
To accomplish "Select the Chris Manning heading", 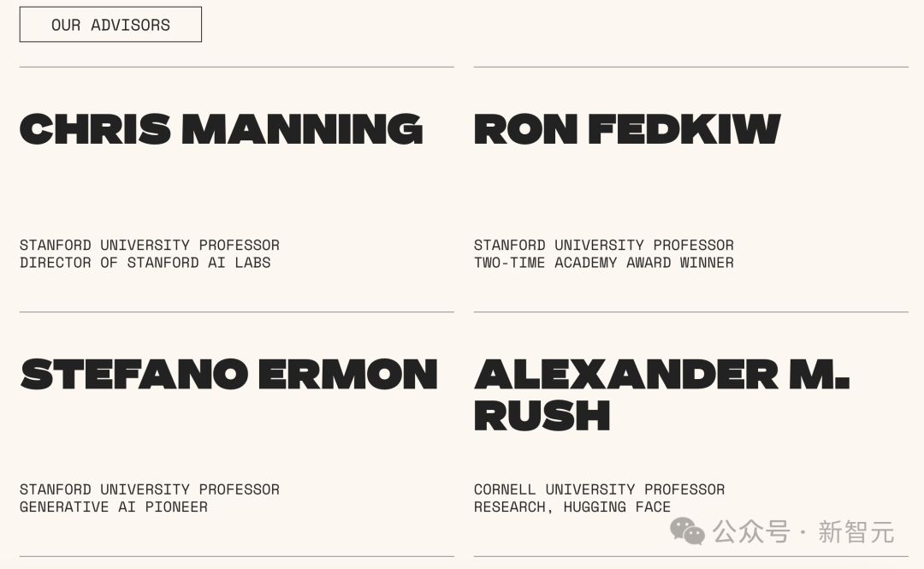I will (221, 128).
